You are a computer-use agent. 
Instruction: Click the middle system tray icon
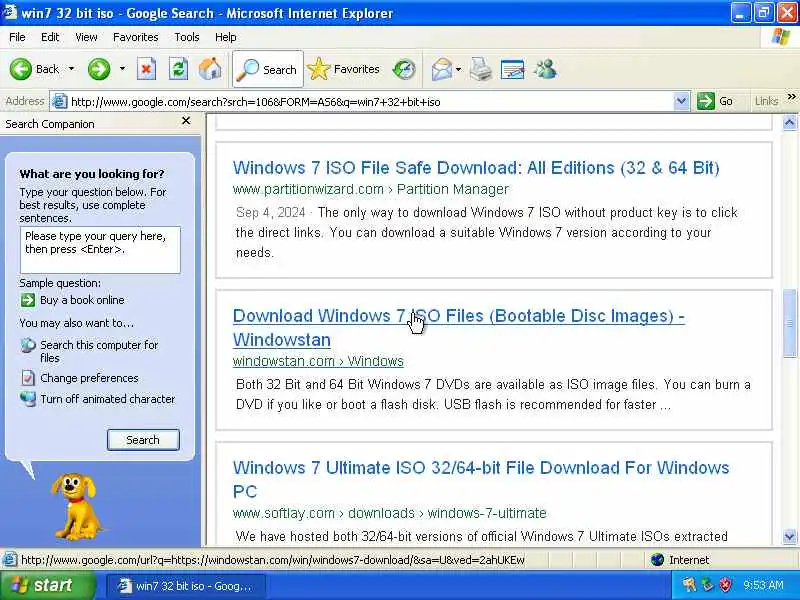(707, 585)
